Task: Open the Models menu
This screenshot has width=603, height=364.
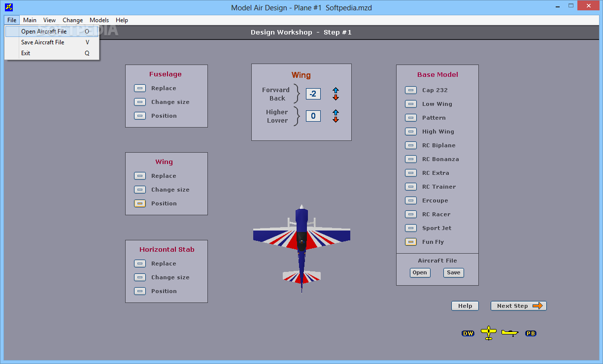Action: coord(99,20)
